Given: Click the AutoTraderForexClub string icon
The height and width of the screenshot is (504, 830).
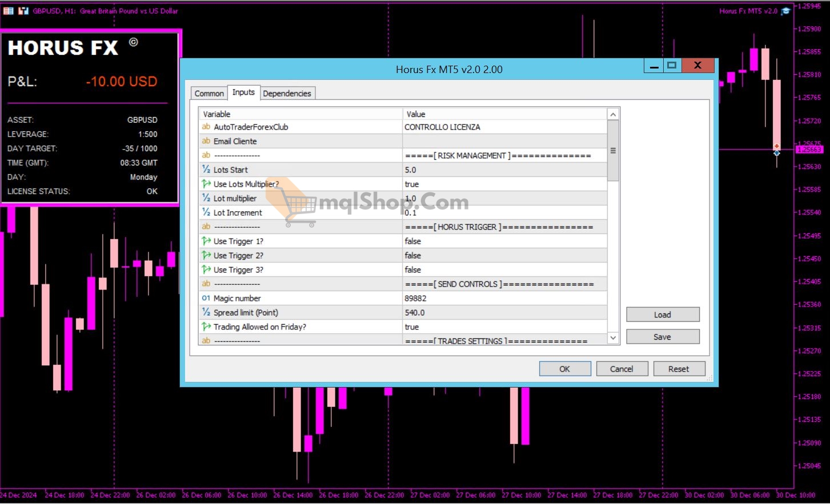Looking at the screenshot, I should [x=206, y=127].
